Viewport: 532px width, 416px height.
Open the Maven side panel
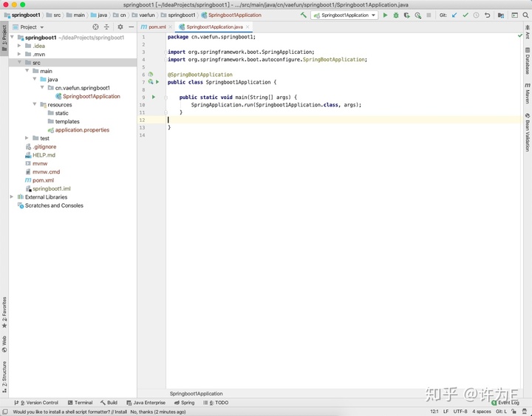[x=528, y=93]
